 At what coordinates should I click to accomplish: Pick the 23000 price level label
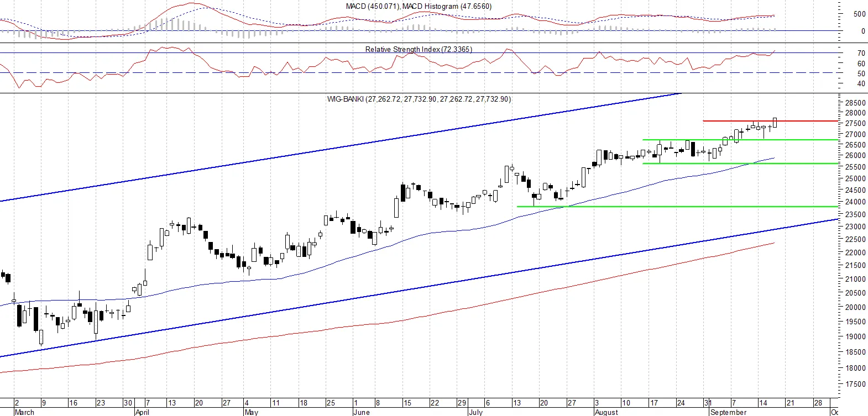click(855, 227)
